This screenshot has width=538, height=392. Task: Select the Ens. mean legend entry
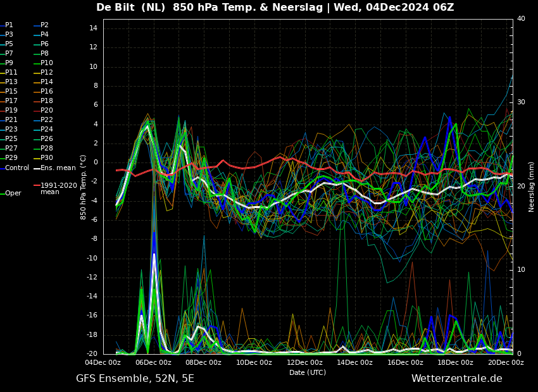tap(58, 168)
